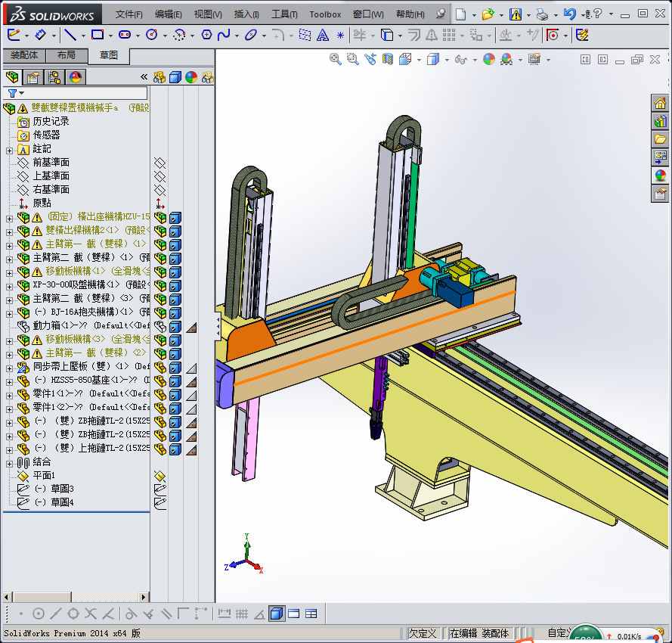Collapse the display pane with « button
Image resolution: width=672 pixels, height=643 pixels.
(x=144, y=77)
